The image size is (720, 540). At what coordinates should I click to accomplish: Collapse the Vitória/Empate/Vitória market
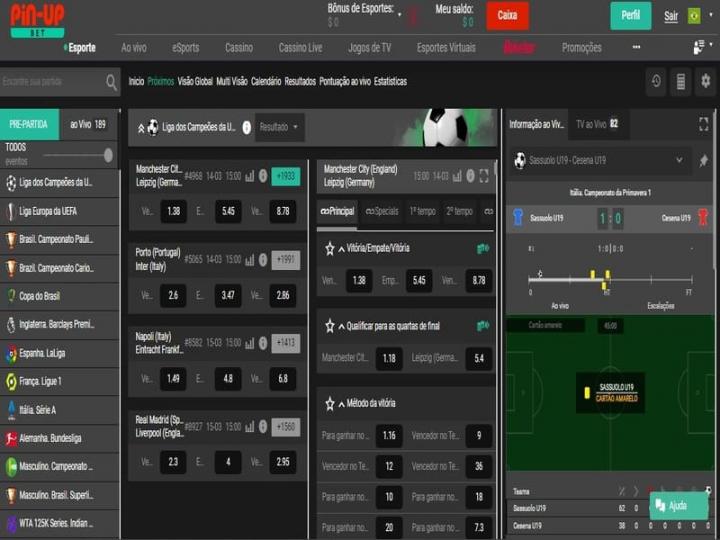(x=342, y=249)
